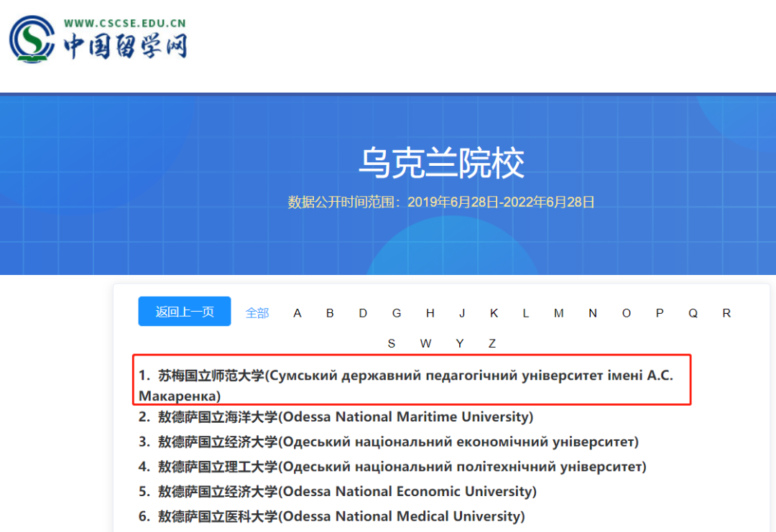Filter schools by letter N
This screenshot has width=776, height=532.
[x=593, y=313]
